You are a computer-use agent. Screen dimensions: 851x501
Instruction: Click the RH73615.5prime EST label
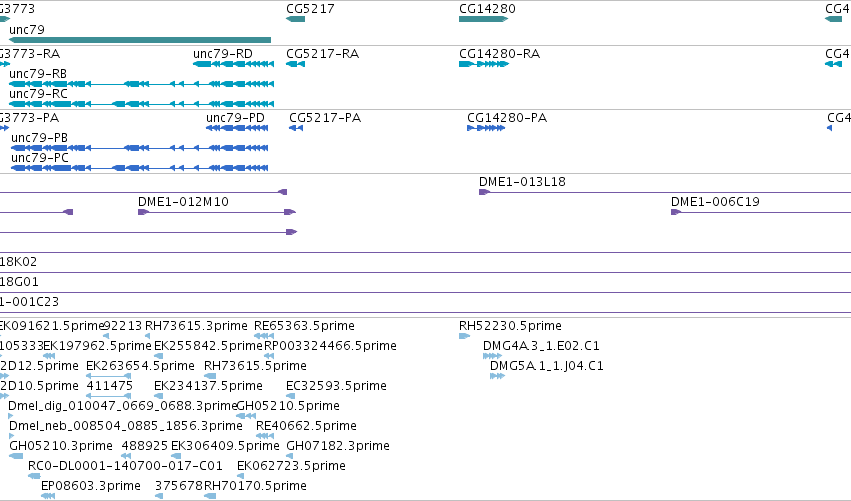tap(255, 366)
